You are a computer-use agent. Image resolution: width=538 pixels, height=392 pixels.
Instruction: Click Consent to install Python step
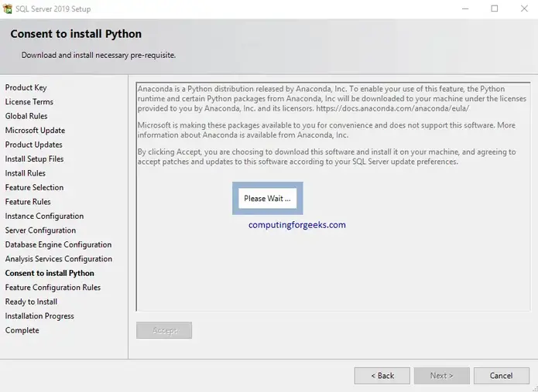(50, 273)
